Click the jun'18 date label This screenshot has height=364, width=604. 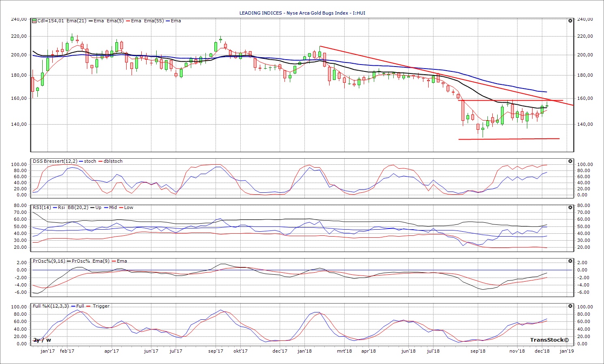[x=408, y=351]
